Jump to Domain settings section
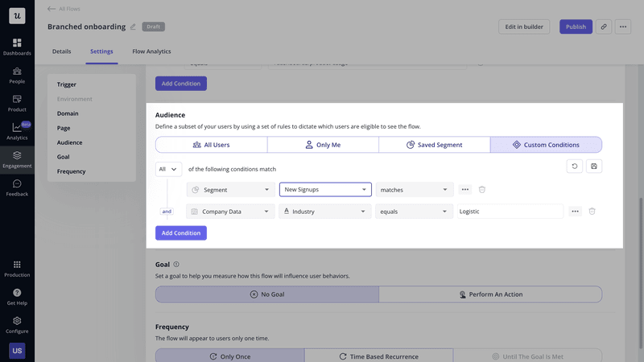 tap(68, 113)
